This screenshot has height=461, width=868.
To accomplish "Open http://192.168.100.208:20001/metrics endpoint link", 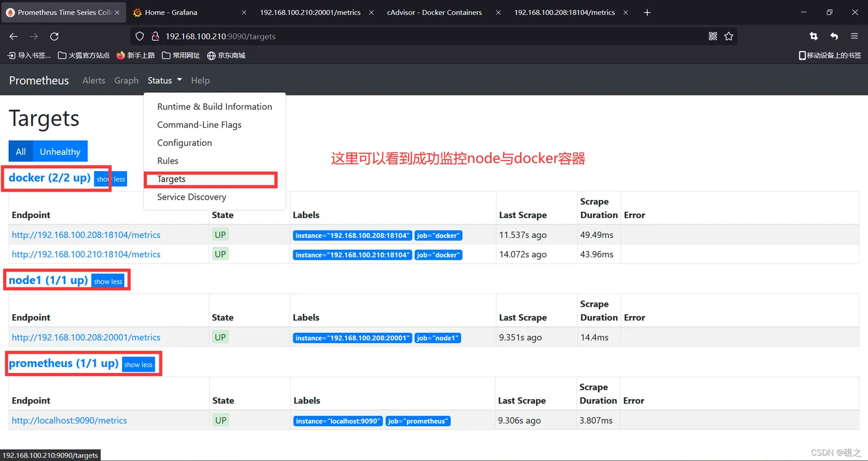I will (x=86, y=337).
